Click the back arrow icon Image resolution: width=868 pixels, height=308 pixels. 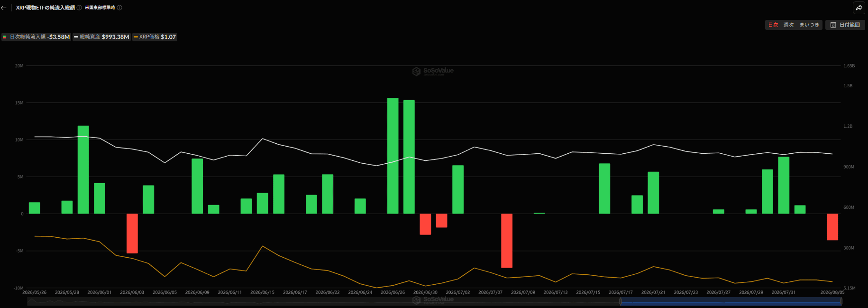pyautogui.click(x=4, y=8)
